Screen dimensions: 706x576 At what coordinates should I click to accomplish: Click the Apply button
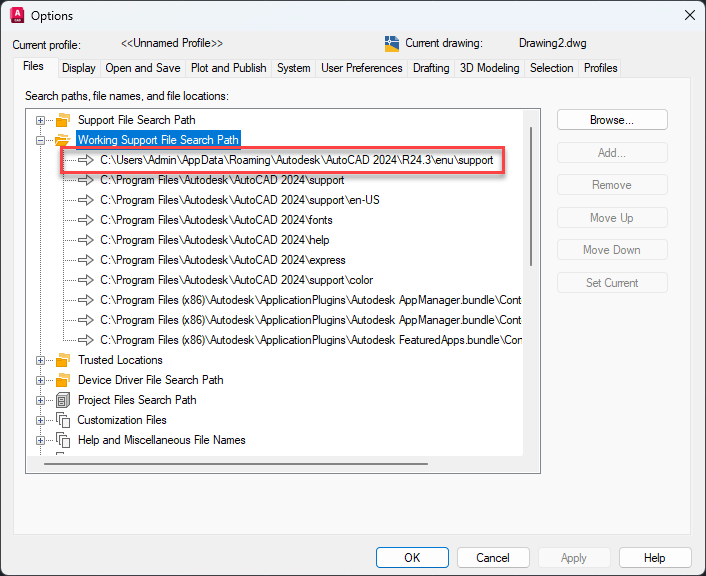coord(574,558)
